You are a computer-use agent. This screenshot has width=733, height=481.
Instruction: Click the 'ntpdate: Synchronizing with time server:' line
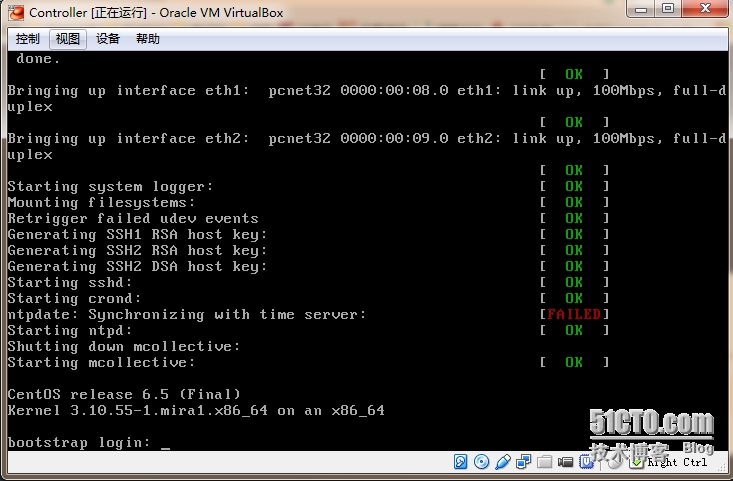187,314
